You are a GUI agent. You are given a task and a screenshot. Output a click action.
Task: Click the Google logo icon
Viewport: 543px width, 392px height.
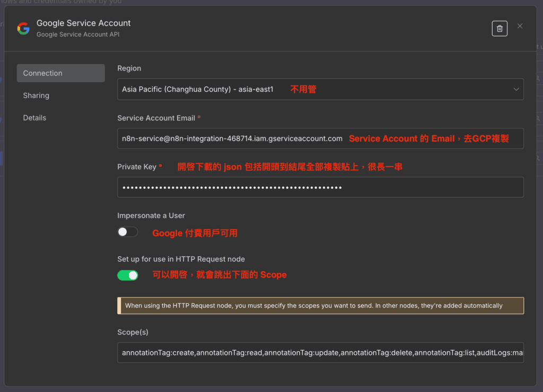click(23, 29)
